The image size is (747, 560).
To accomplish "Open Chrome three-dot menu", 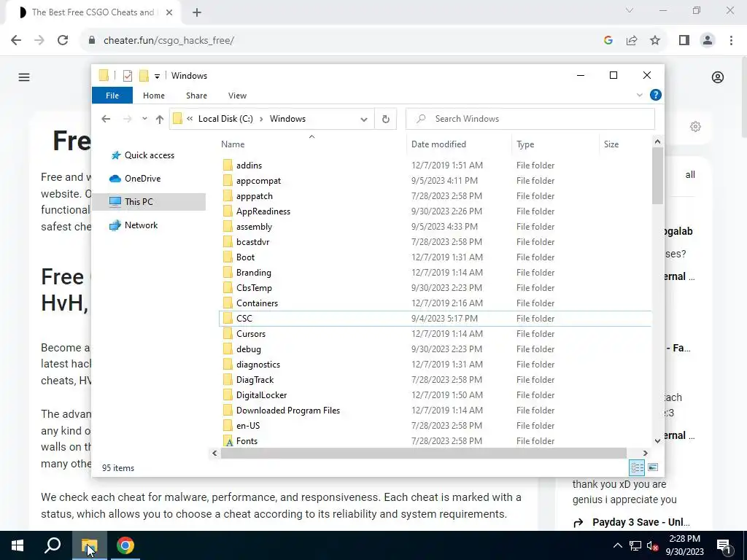I will (731, 41).
